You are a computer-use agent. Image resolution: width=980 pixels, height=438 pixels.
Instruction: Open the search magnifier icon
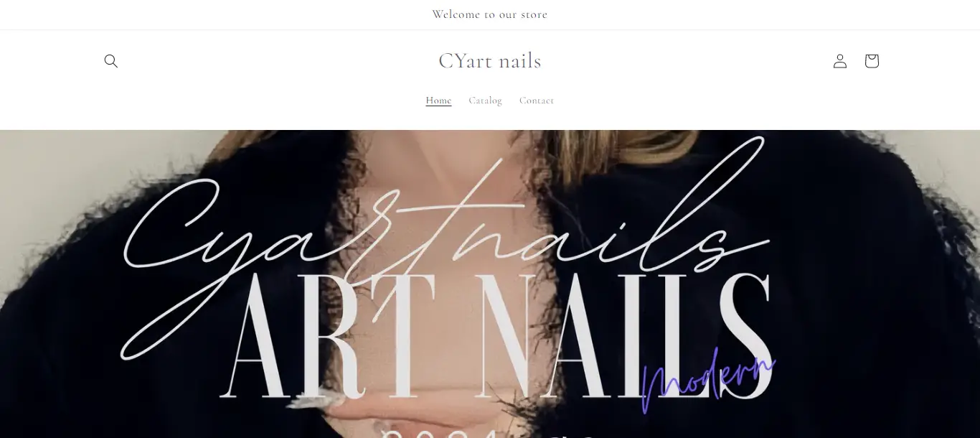110,61
